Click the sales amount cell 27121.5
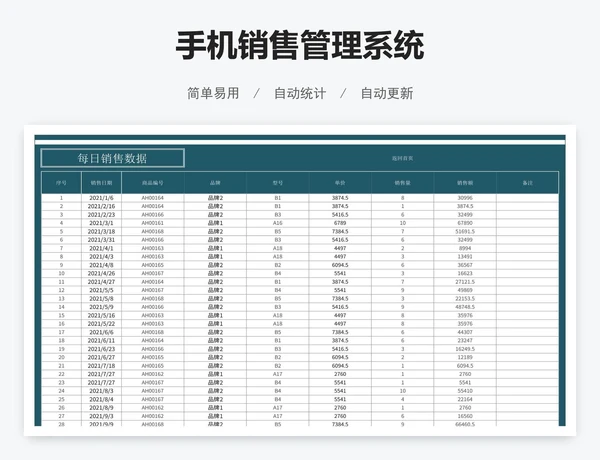This screenshot has width=600, height=460. pyautogui.click(x=465, y=282)
